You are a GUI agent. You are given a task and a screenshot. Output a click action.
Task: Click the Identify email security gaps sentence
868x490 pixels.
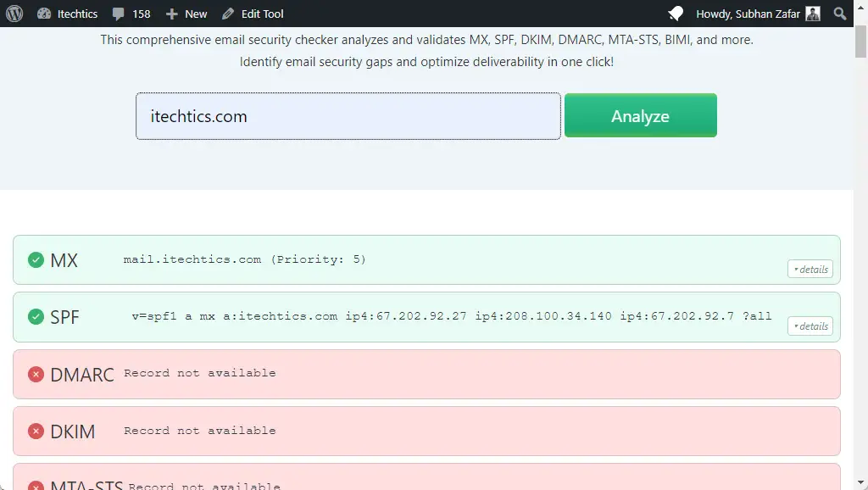[427, 62]
